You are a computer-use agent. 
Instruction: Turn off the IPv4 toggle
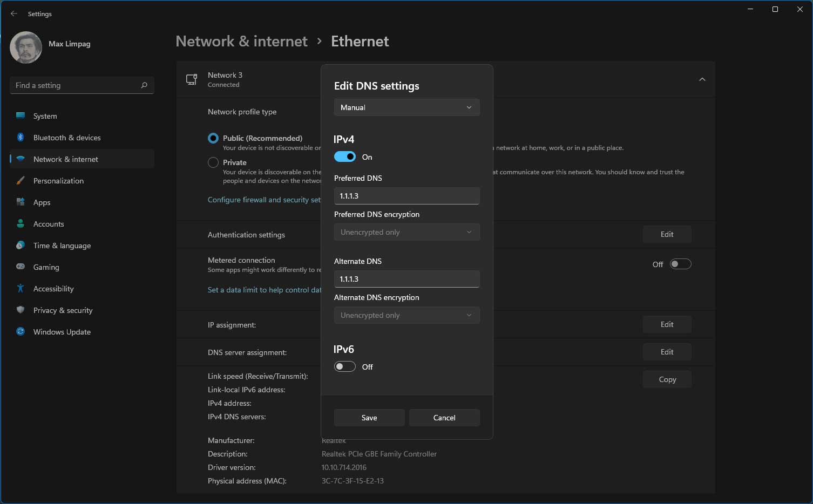[x=344, y=156]
